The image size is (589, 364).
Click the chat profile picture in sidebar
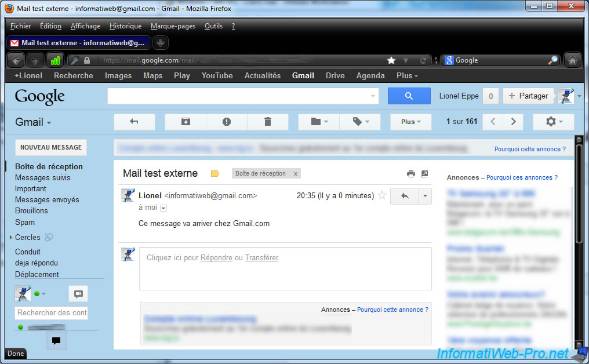point(23,293)
